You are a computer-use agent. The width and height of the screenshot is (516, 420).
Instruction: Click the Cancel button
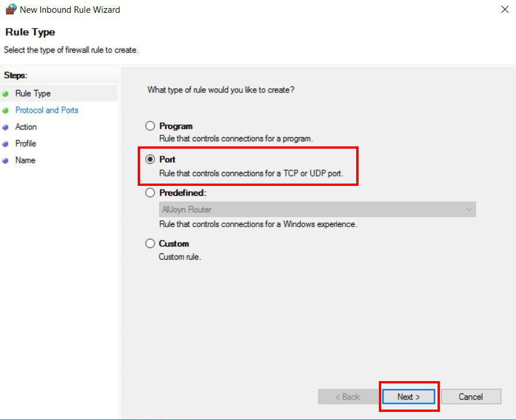[471, 397]
